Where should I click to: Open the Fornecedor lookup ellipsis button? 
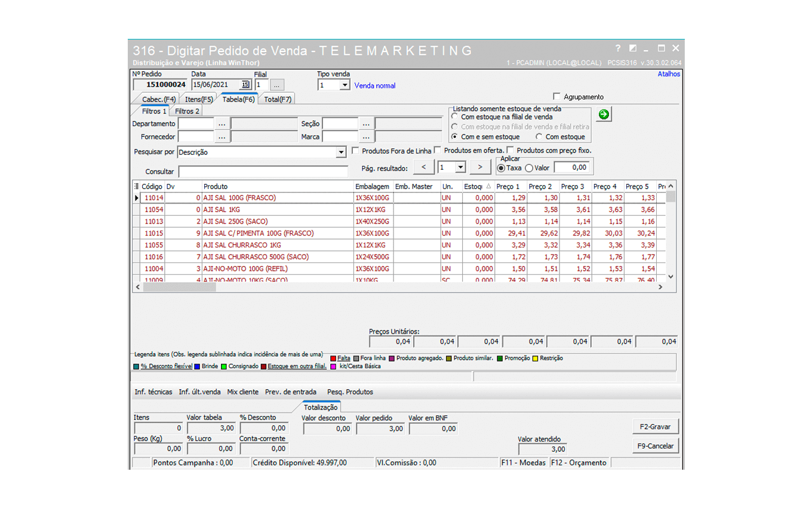pos(222,137)
